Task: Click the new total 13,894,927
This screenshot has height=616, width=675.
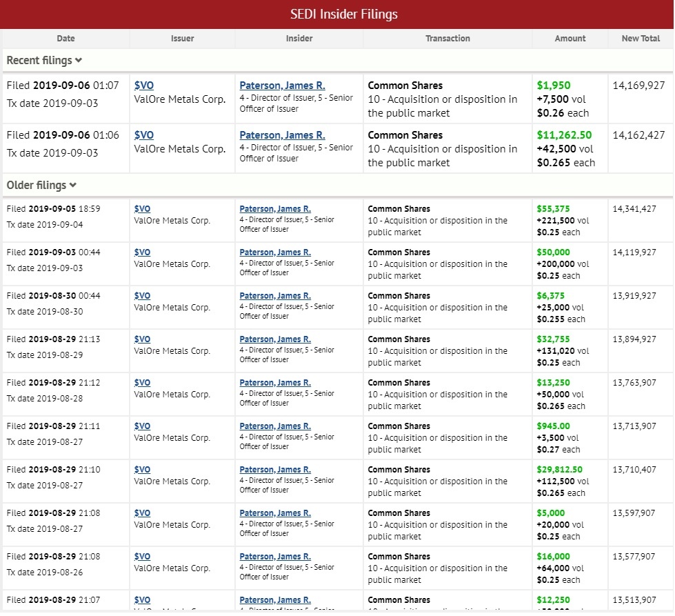Action: point(634,339)
